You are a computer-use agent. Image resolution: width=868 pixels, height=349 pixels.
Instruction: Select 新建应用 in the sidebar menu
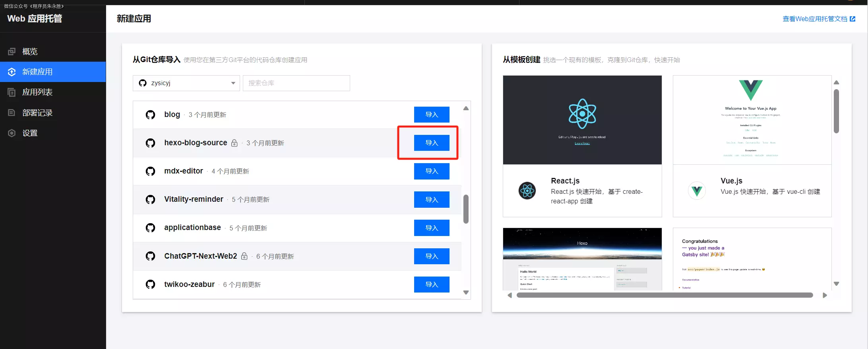pos(37,72)
